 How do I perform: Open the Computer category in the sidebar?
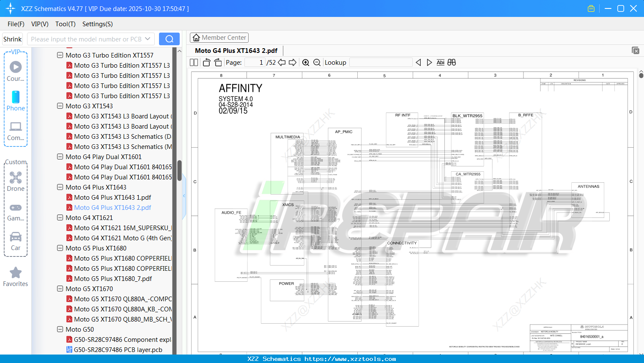[16, 131]
